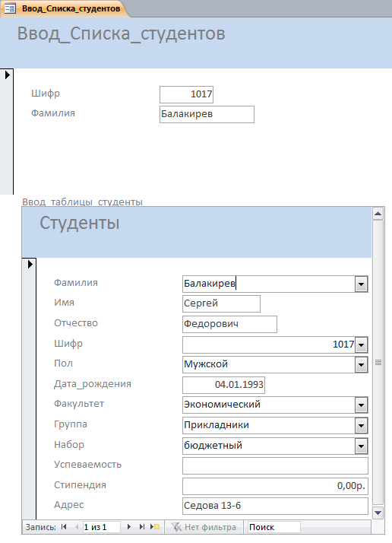The height and width of the screenshot is (543, 392).
Task: Go to first record in navigation bar
Action: coord(64,527)
